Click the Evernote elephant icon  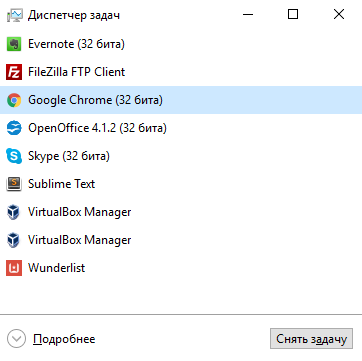click(x=14, y=44)
